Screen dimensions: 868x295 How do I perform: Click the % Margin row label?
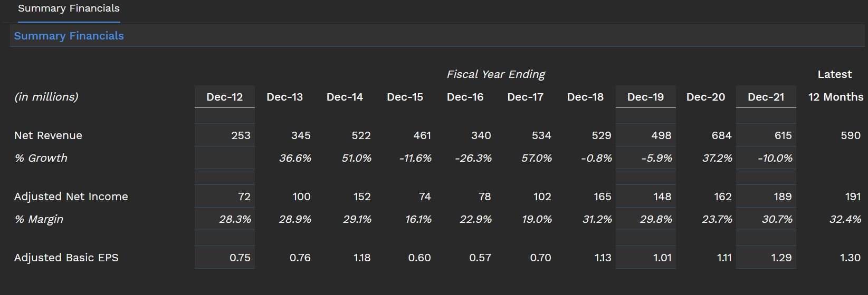coord(39,219)
